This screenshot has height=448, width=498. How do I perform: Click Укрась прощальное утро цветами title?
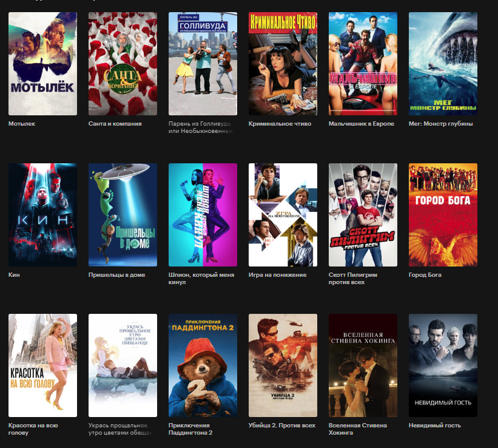[x=121, y=429]
